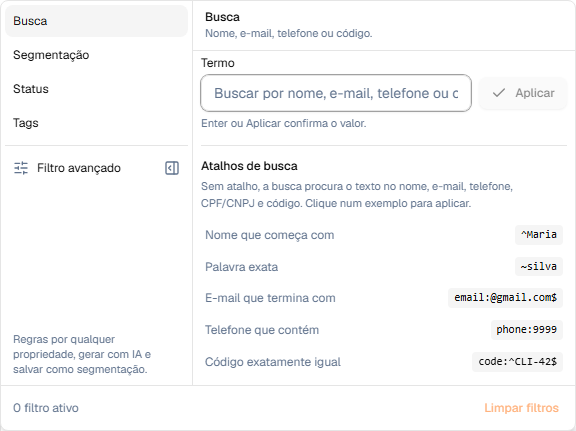
Task: Apply the email:@gmail.com$ shortcut
Action: pyautogui.click(x=505, y=298)
